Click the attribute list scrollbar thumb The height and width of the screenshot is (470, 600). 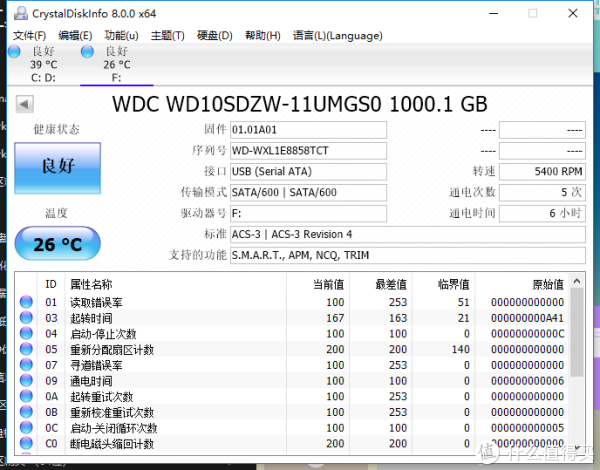pos(577,332)
